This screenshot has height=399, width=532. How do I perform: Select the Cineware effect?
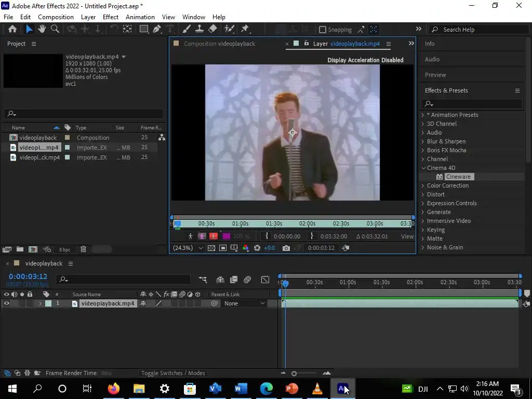pyautogui.click(x=458, y=177)
